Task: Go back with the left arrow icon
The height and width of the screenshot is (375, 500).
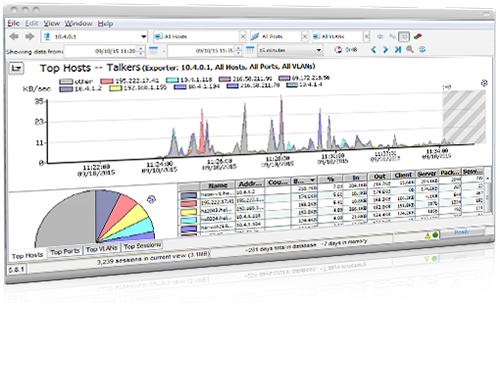Action: point(14,36)
